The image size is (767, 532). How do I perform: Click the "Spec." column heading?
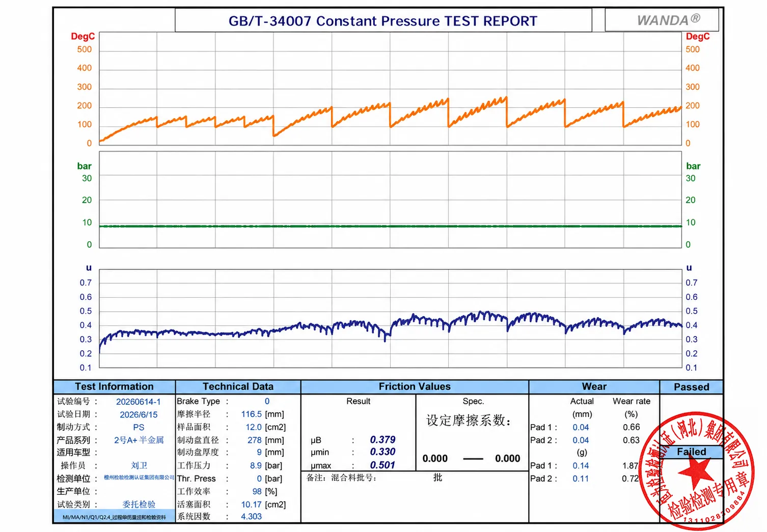(x=473, y=401)
